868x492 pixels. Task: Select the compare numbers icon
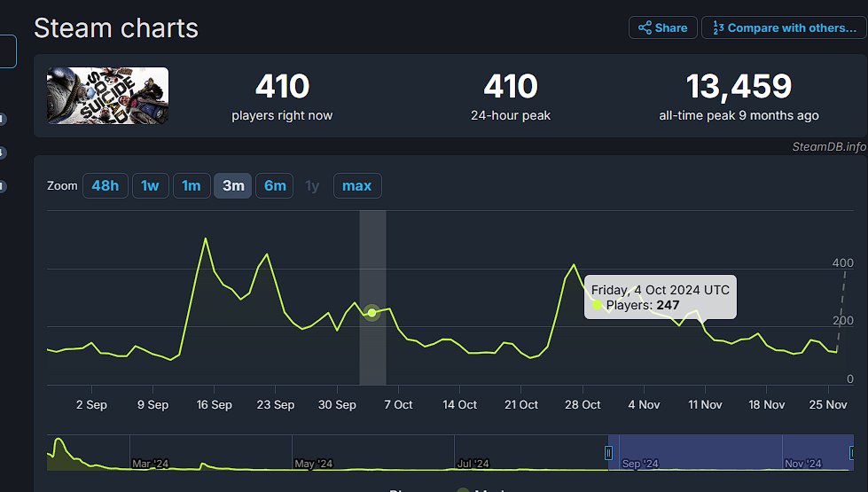click(x=718, y=27)
